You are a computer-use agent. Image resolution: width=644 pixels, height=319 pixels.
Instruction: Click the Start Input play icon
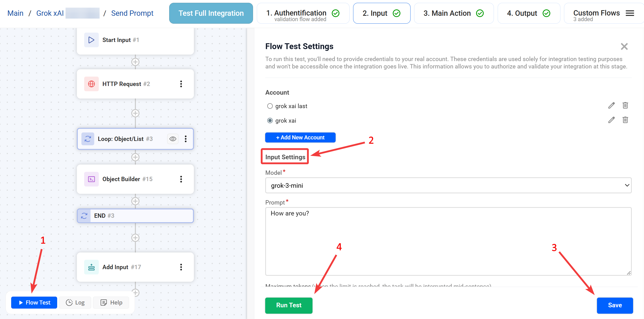coord(91,40)
